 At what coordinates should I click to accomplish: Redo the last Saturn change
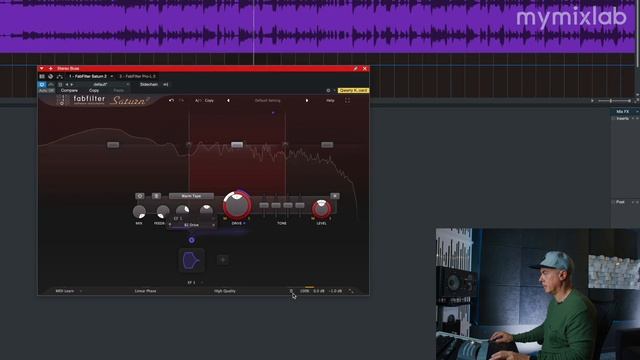click(x=181, y=100)
